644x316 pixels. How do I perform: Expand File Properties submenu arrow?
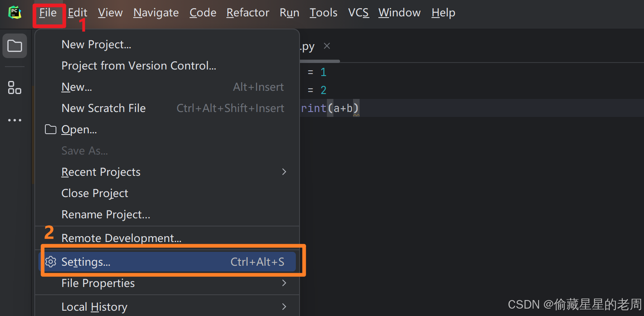point(284,283)
